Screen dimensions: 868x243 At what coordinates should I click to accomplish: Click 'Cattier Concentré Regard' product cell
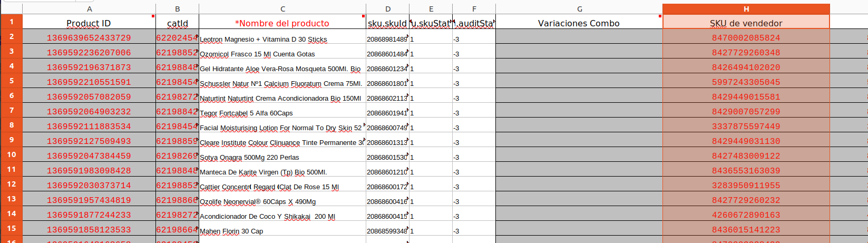(282, 184)
